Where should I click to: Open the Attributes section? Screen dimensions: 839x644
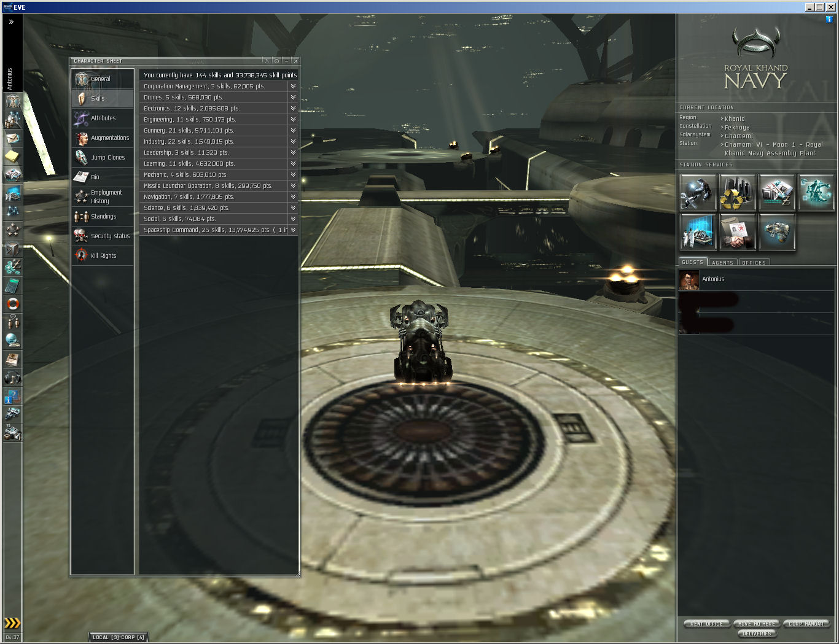(103, 118)
